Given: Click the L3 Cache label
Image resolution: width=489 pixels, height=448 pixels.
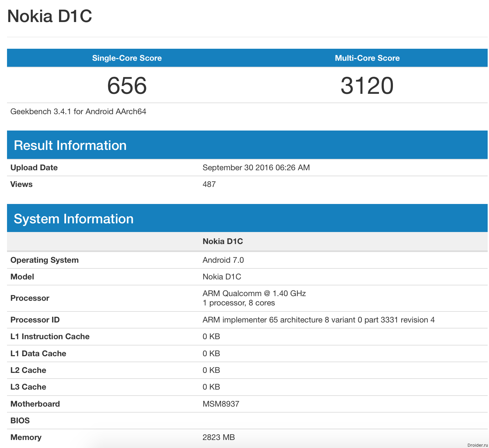Looking at the screenshot, I should coord(28,387).
